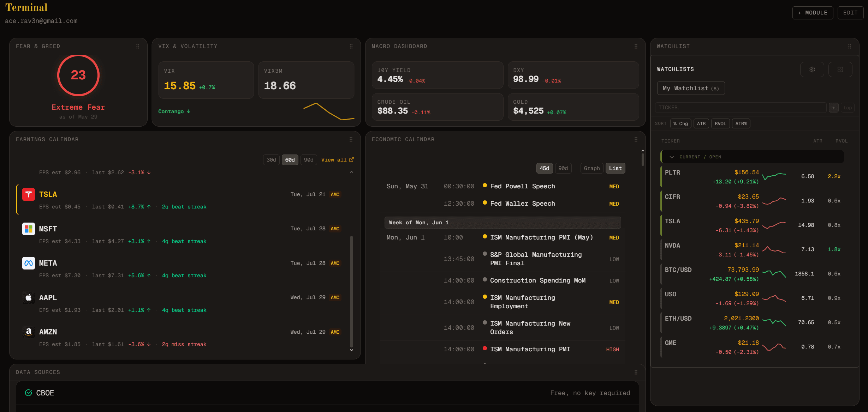Click the BTC/USD sparkline chart

774,274
